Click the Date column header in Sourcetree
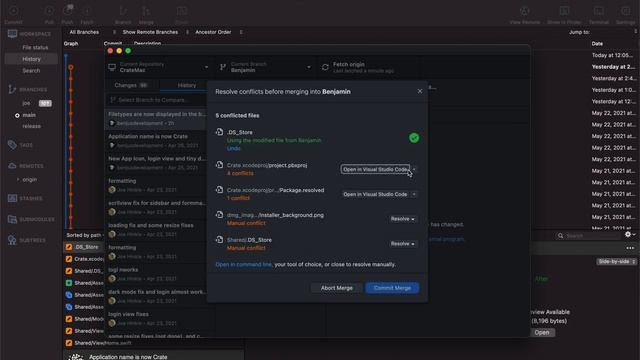 [597, 44]
